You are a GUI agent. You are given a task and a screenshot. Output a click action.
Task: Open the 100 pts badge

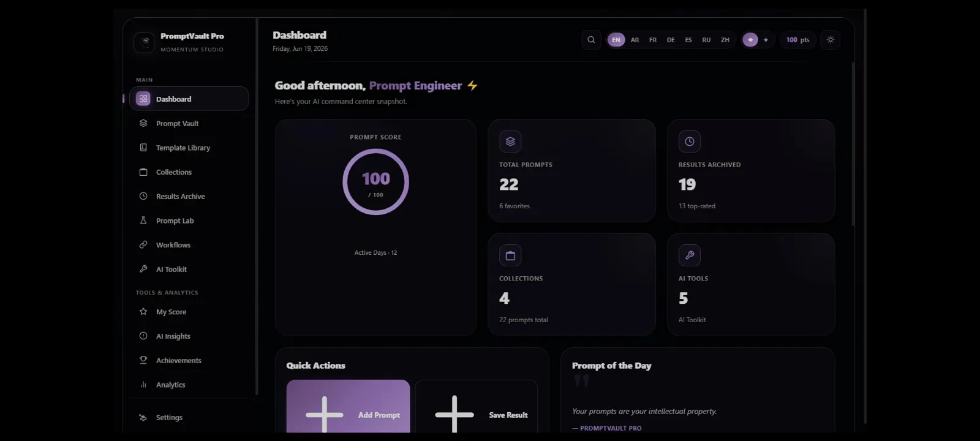(x=797, y=40)
